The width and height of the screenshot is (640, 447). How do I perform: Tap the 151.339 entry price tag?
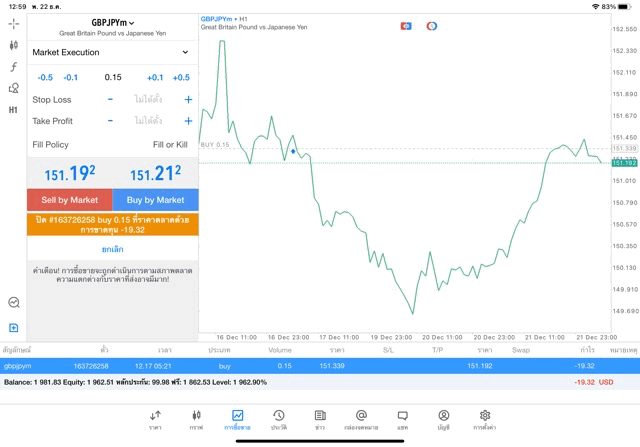coord(624,148)
